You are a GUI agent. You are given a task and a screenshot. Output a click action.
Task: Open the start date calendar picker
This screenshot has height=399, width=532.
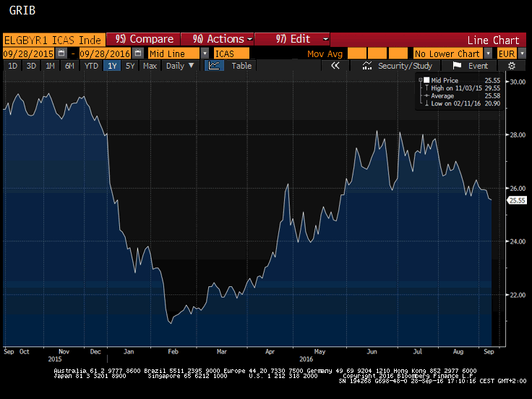coord(61,53)
